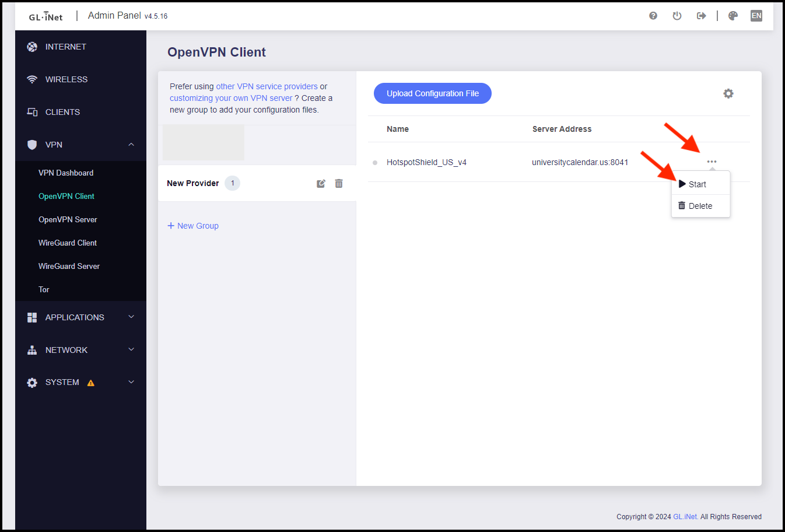Click the New Provider count badge 1

tap(232, 183)
